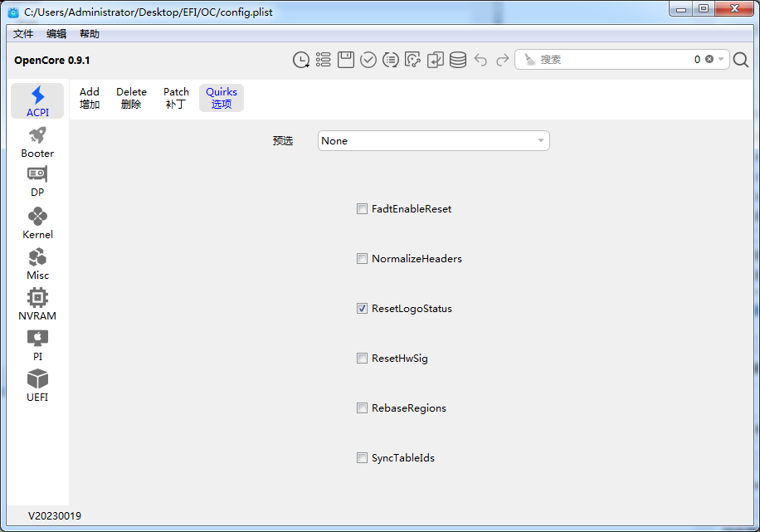Open the database stack icon
Screen dimensions: 760x532
[x=458, y=60]
